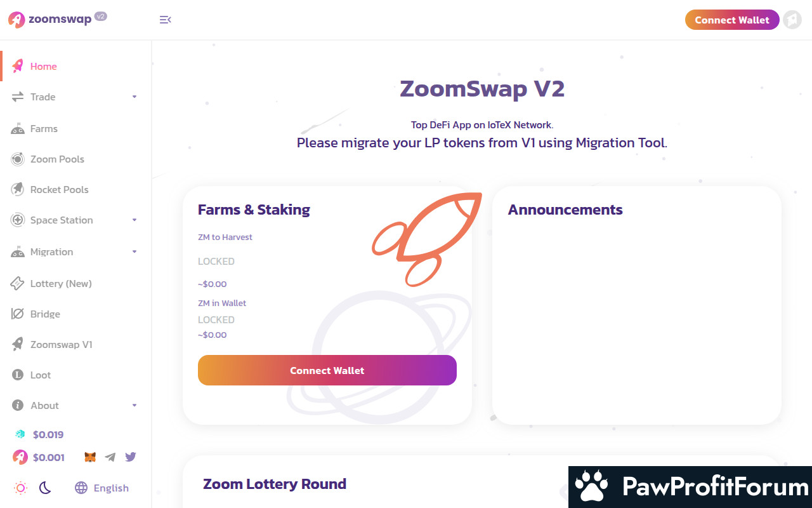Select the globe language icon
812x508 pixels.
(x=81, y=488)
